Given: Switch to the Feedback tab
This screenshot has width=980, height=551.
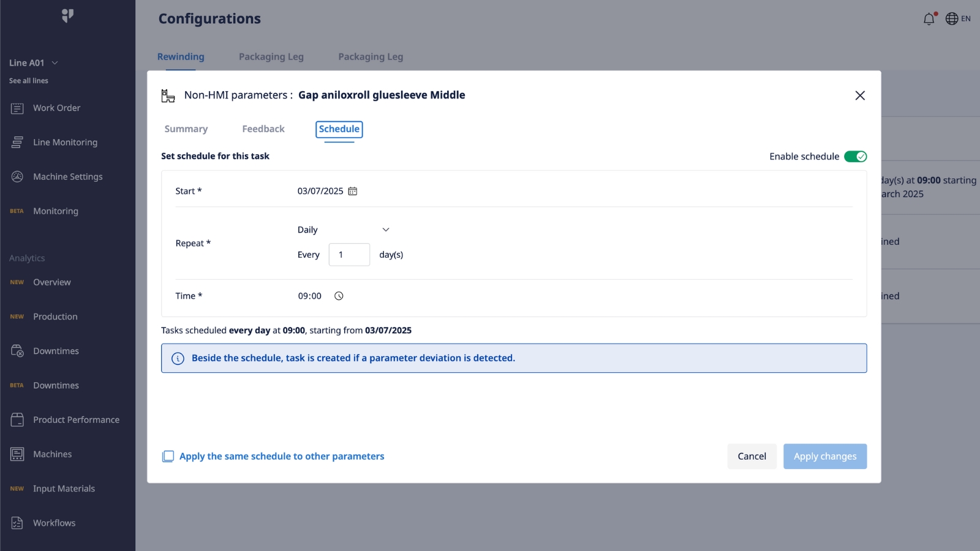Looking at the screenshot, I should (263, 129).
